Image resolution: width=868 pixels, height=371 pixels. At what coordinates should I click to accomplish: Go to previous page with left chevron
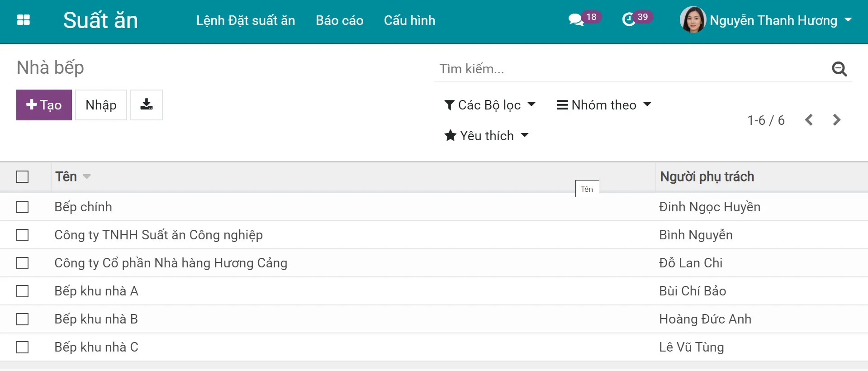point(809,120)
